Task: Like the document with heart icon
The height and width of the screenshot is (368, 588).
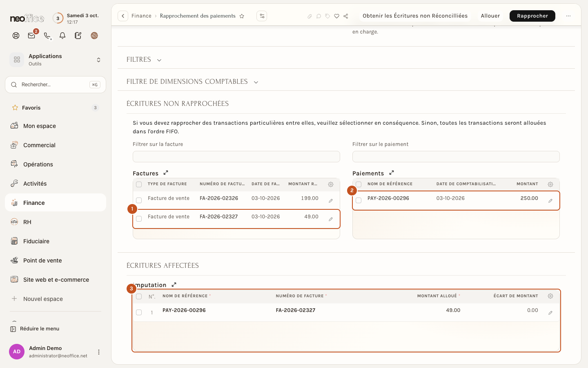Action: coord(336,16)
